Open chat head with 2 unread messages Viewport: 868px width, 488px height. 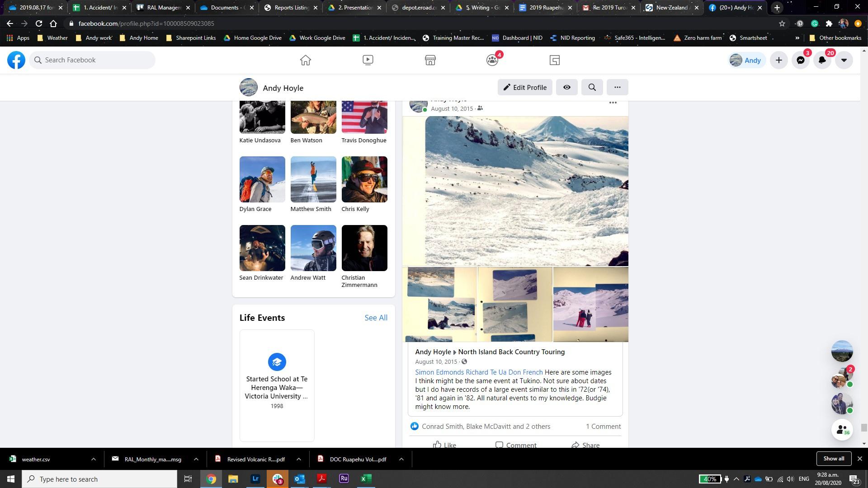pyautogui.click(x=842, y=377)
